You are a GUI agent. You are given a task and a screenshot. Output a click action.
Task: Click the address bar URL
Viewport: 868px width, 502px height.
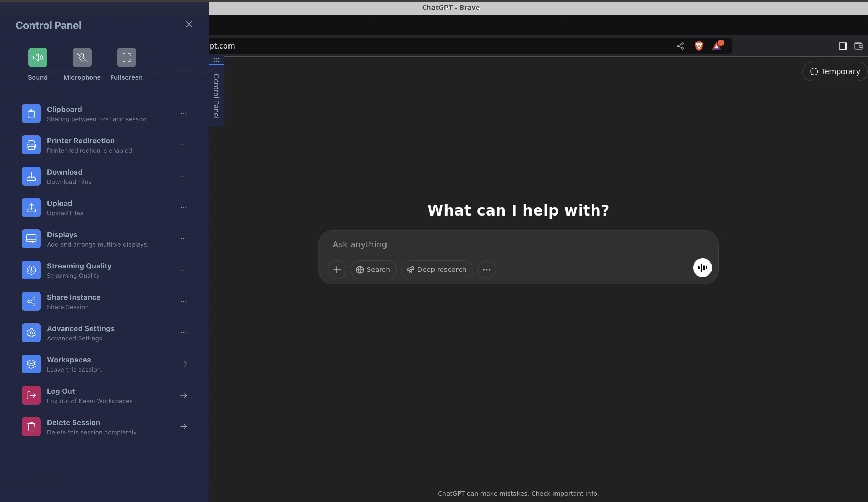click(x=222, y=46)
